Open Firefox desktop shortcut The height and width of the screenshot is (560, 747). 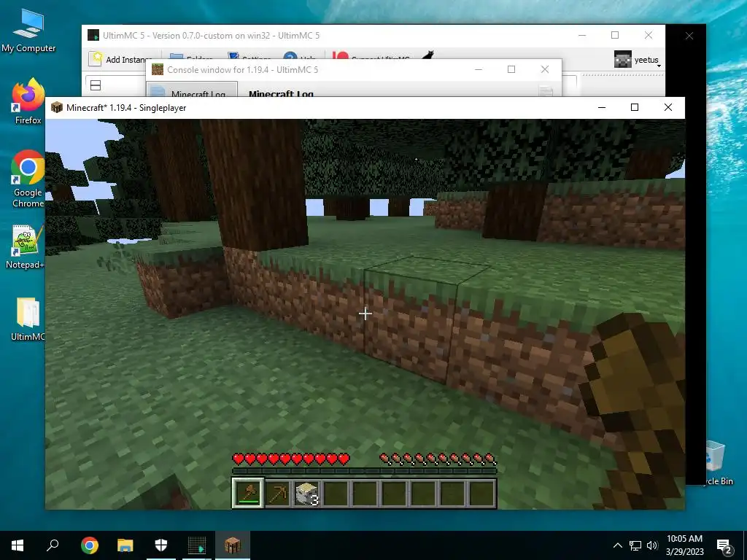point(28,101)
